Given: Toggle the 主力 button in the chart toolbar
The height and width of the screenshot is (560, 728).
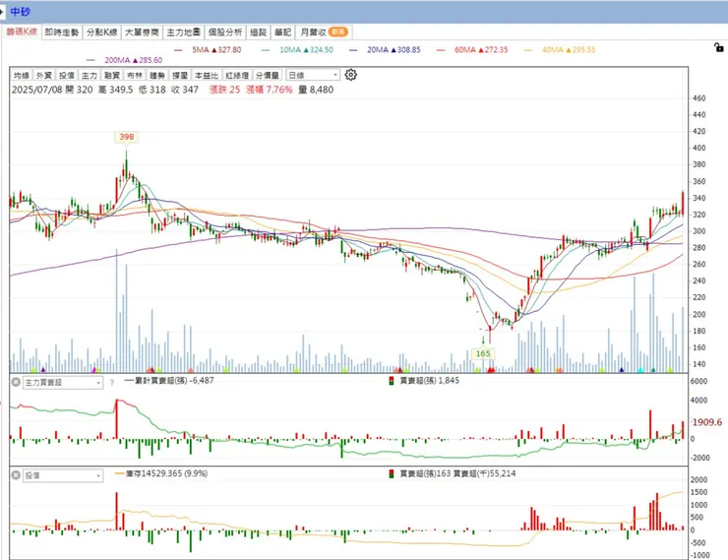Looking at the screenshot, I should click(90, 75).
